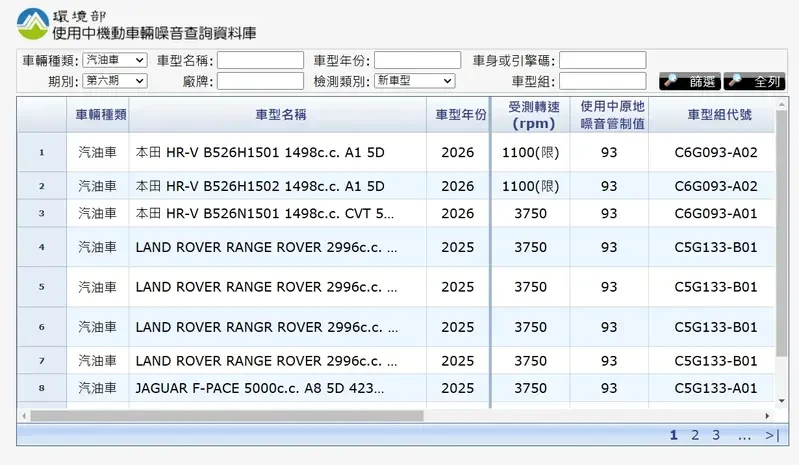The width and height of the screenshot is (799, 465).
Task: Sort by 使用中原地噪音管制值 column header
Action: [609, 115]
